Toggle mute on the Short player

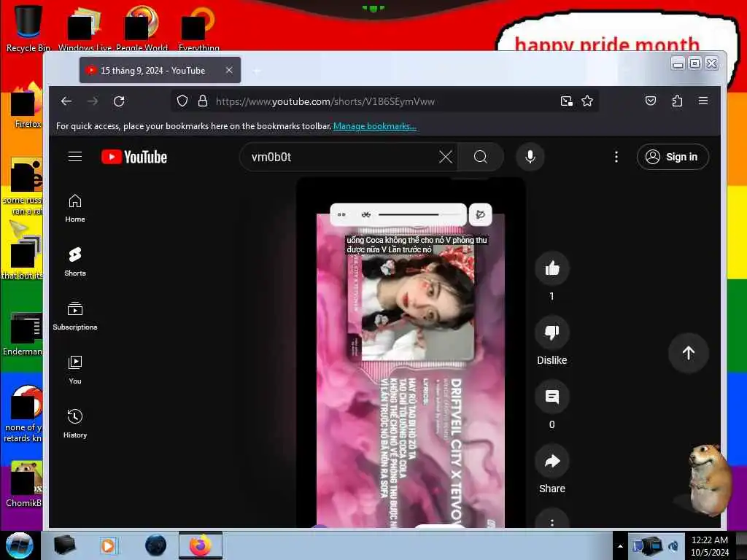(366, 215)
